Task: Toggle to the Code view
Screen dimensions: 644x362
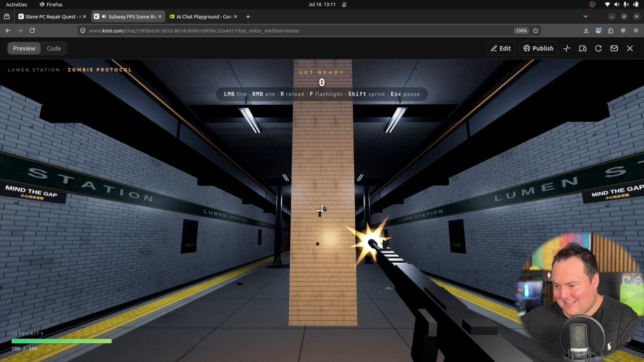Action: tap(54, 48)
